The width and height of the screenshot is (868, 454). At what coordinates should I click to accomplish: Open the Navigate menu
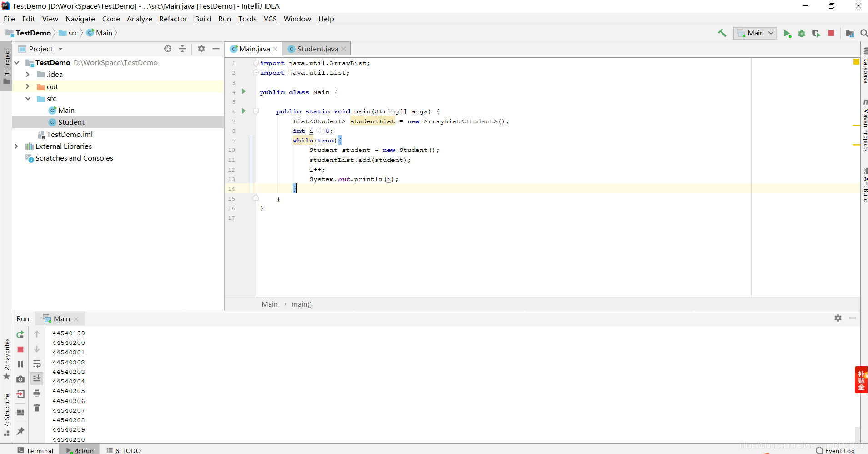click(x=80, y=19)
